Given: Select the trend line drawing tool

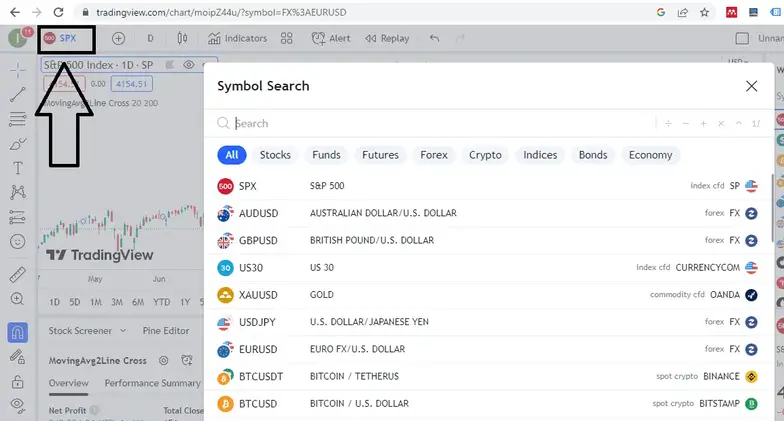Looking at the screenshot, I should coord(17,95).
